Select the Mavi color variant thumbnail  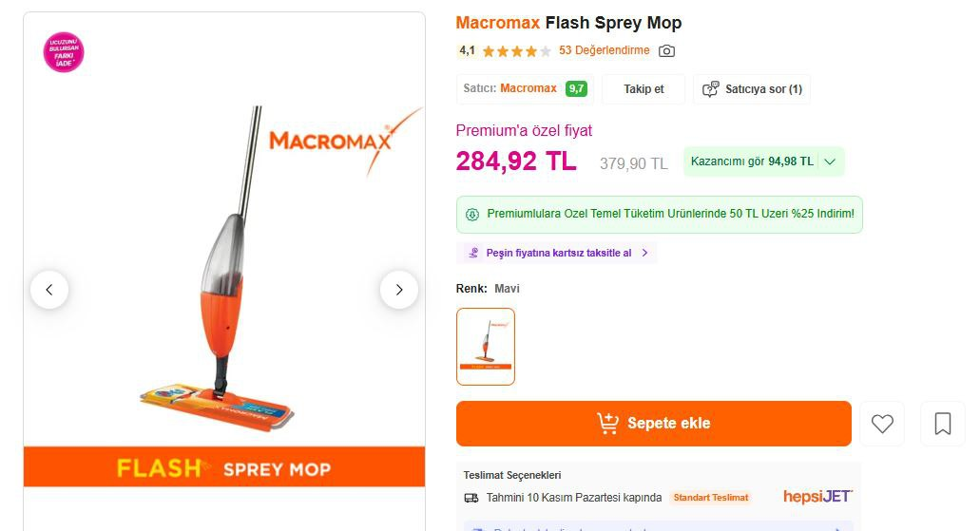tap(486, 347)
